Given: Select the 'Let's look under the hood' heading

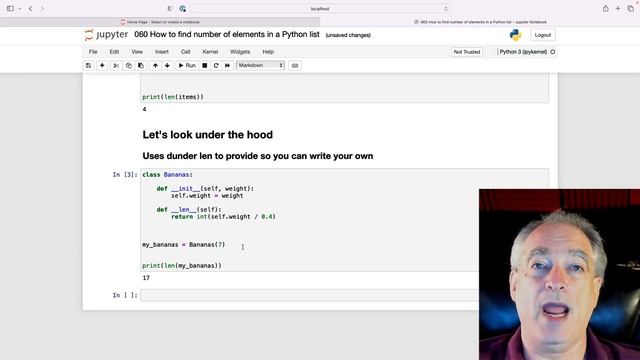Looking at the screenshot, I should coord(207,135).
